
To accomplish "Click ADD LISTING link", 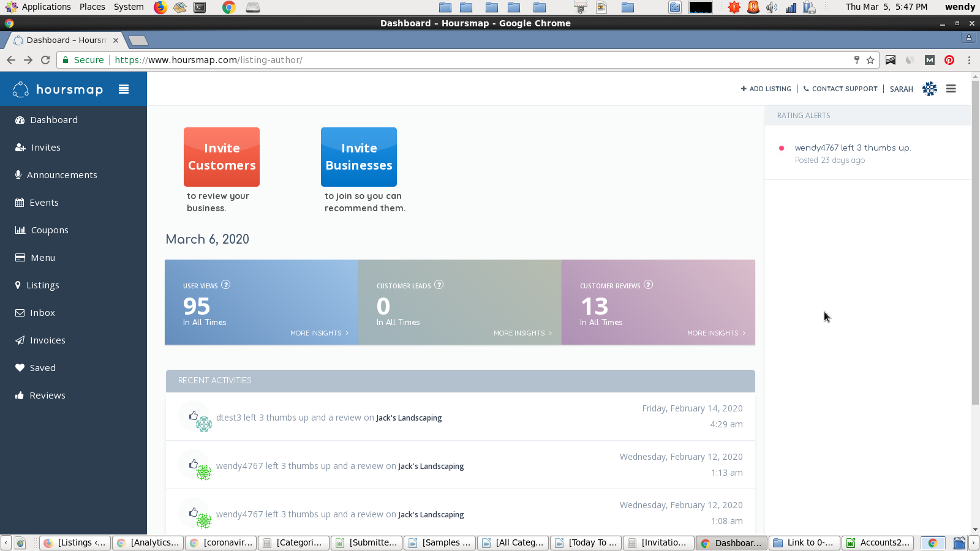I will pos(766,89).
